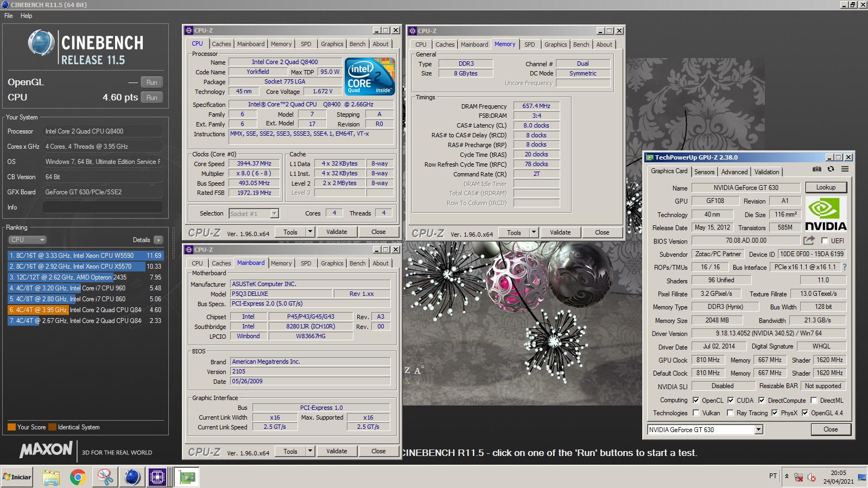Viewport: 868px width, 488px height.
Task: Select ranking row AMD Opteron 2435
Action: click(85, 277)
